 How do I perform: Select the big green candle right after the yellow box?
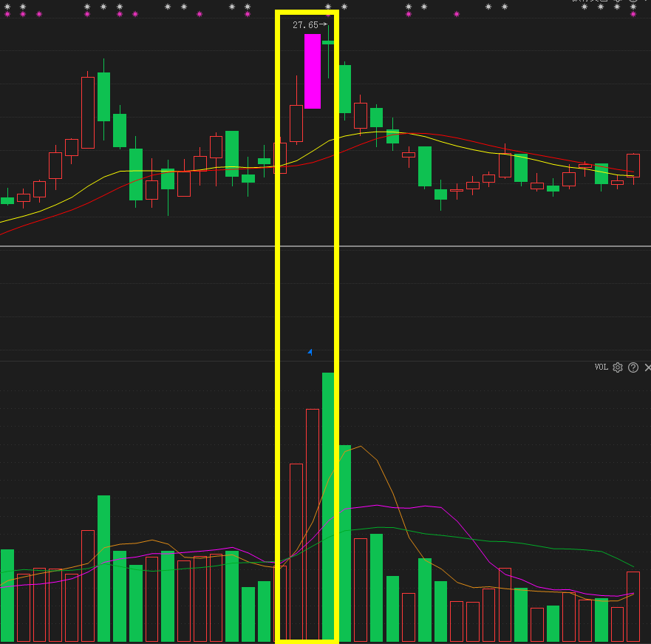tap(344, 89)
